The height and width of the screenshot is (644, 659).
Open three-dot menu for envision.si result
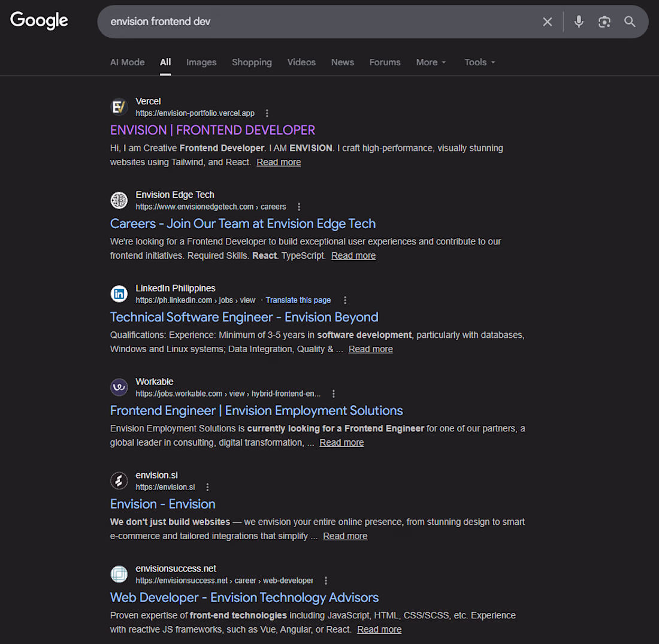(207, 487)
